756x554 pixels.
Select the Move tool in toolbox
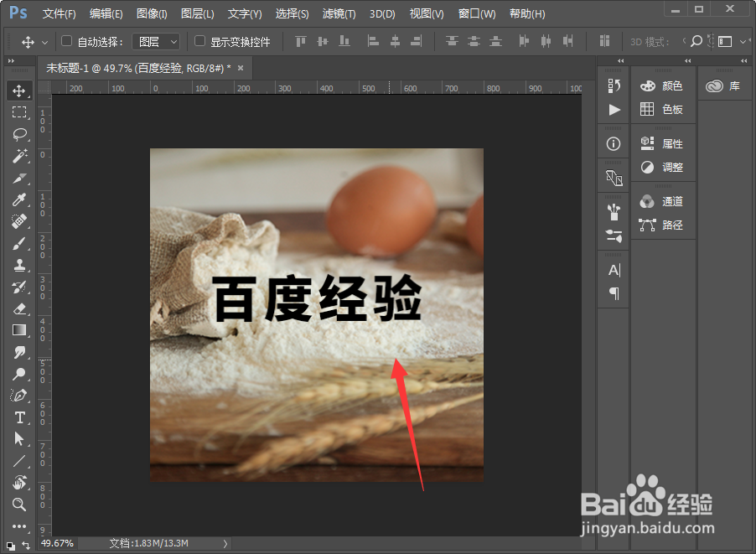point(19,91)
